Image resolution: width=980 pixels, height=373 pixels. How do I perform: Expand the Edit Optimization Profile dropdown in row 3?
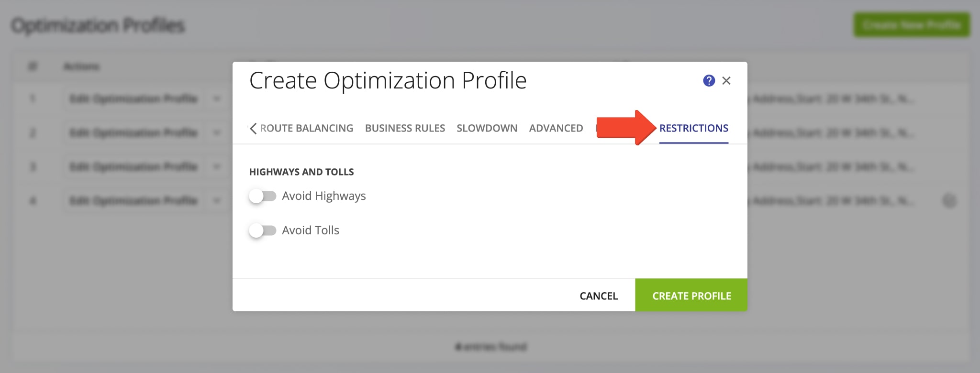point(217,167)
